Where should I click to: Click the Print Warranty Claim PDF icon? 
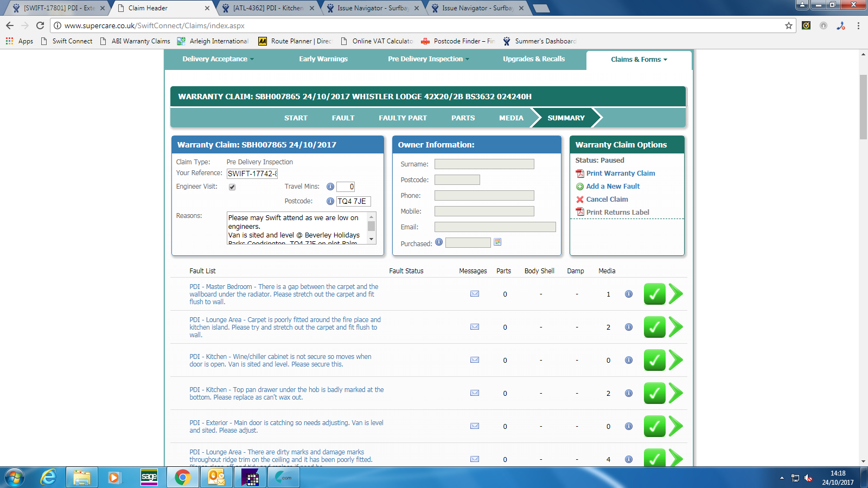coord(580,174)
